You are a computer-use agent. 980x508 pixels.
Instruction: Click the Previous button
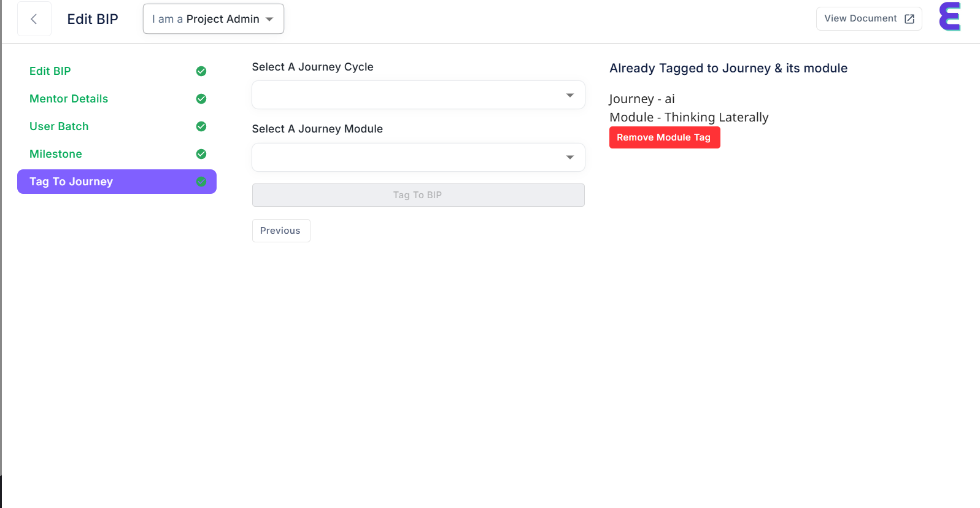tap(280, 231)
